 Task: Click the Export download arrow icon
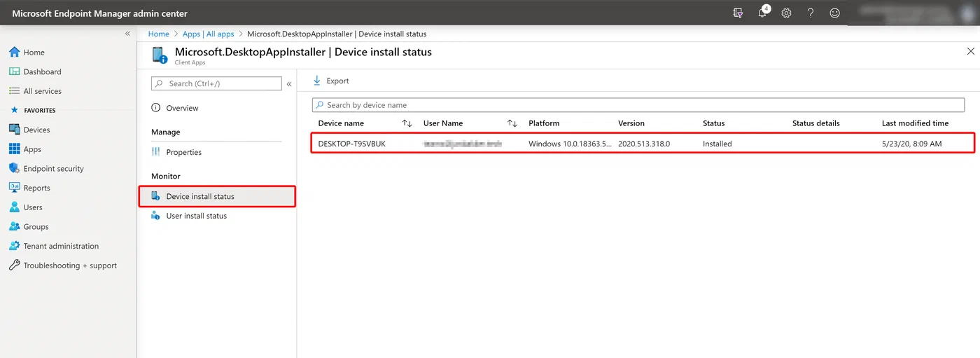317,81
